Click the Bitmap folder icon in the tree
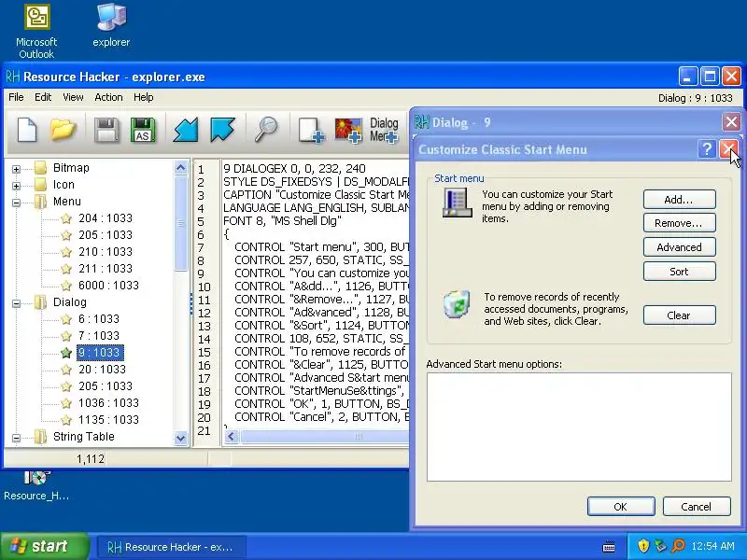Image resolution: width=747 pixels, height=560 pixels. pos(41,168)
